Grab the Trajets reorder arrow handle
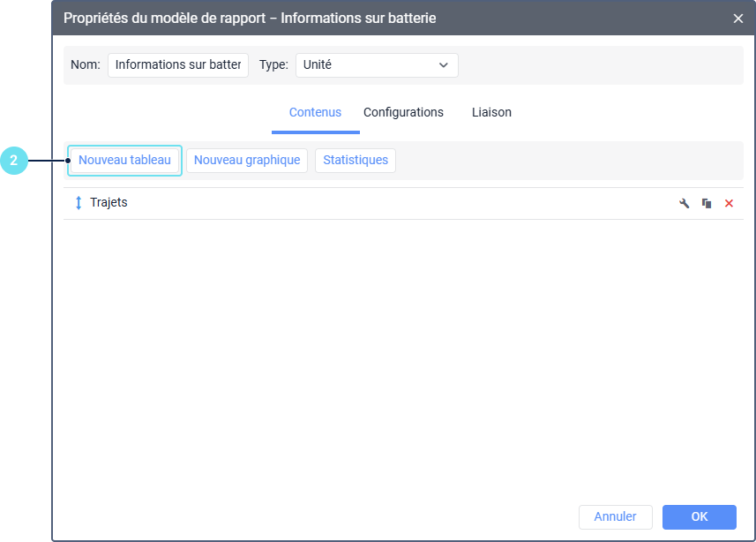756x542 pixels. pos(79,203)
